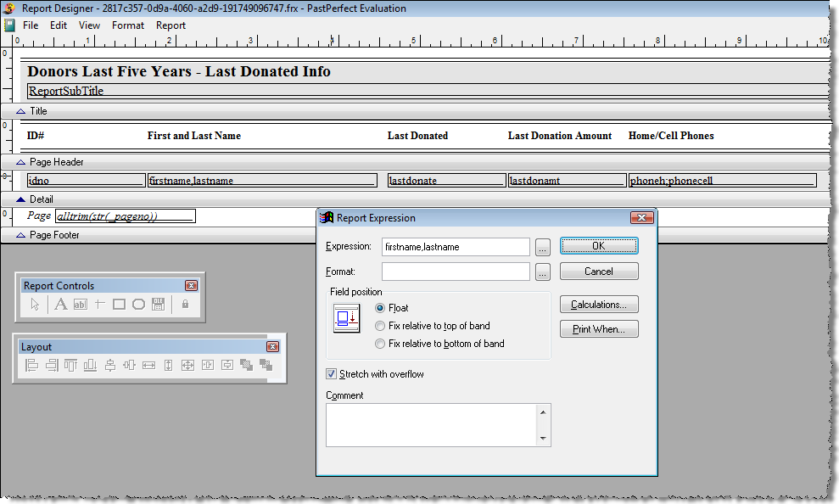Toggle Button Lock in Report Controls

point(185,305)
